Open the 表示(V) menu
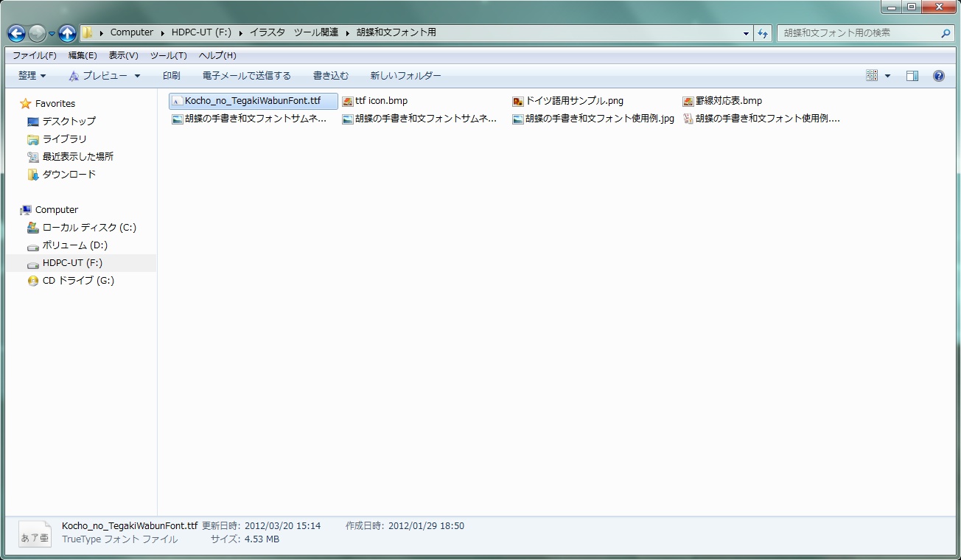961x560 pixels. click(x=123, y=55)
